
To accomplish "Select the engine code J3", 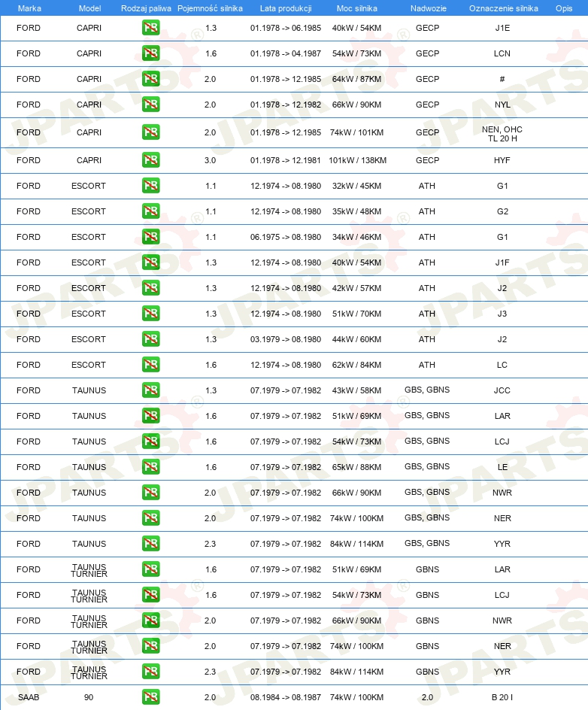I will click(502, 314).
